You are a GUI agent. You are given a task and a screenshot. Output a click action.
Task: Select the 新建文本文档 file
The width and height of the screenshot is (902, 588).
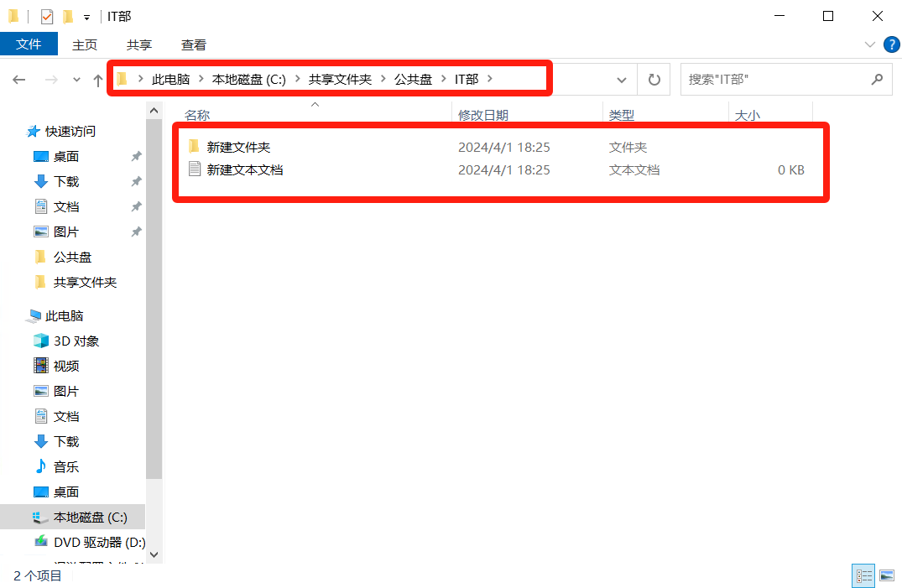pyautogui.click(x=245, y=170)
